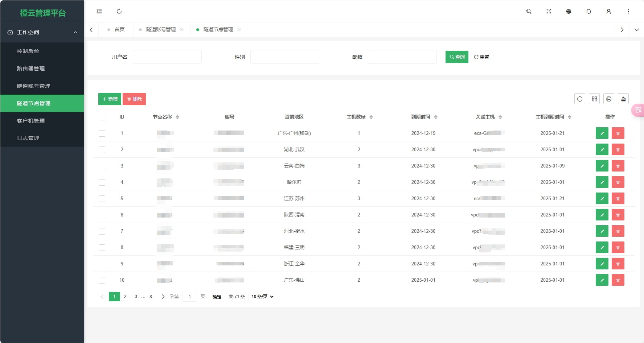
Task: Check the checkbox on row ID 10
Action: click(102, 280)
